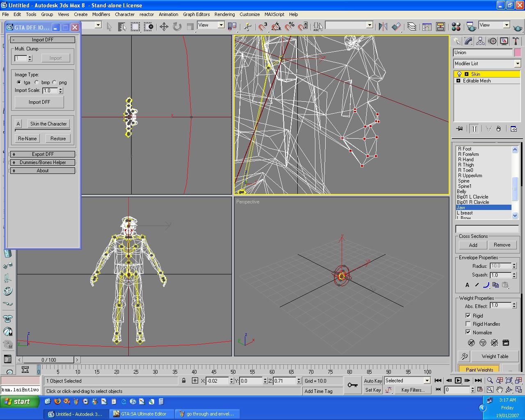
Task: Toggle the Skin modifier lightbulb
Action: [x=459, y=74]
